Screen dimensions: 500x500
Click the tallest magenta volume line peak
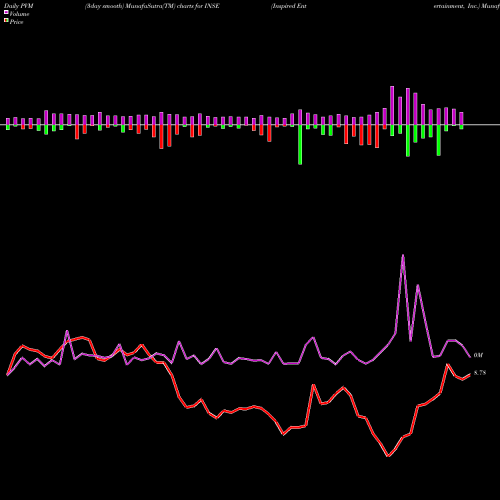403,256
